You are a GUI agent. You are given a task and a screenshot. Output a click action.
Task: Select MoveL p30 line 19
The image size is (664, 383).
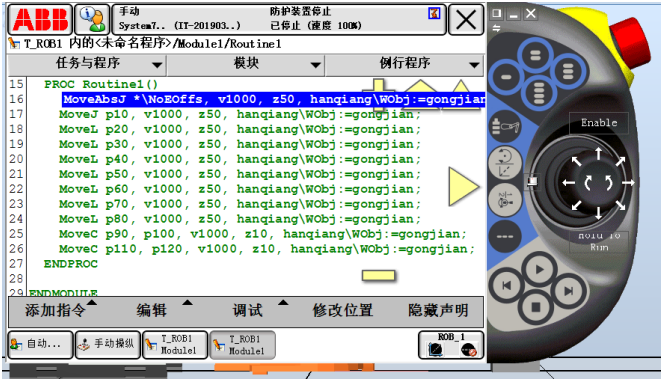[x=240, y=144]
